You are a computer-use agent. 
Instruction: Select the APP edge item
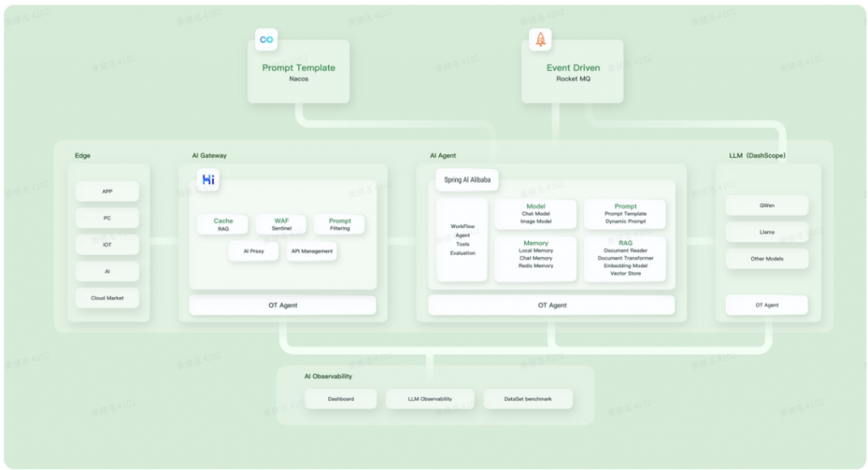(x=107, y=192)
